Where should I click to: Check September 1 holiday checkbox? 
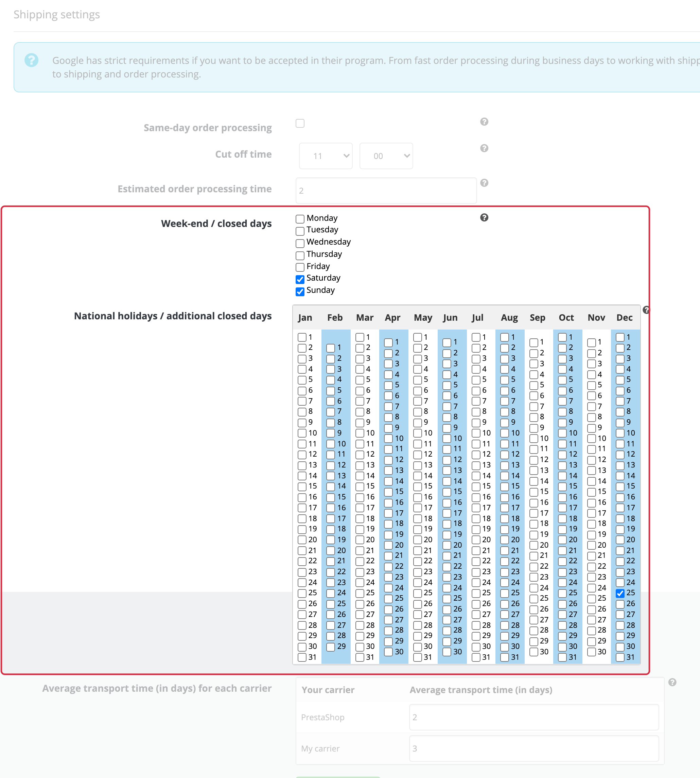534,343
